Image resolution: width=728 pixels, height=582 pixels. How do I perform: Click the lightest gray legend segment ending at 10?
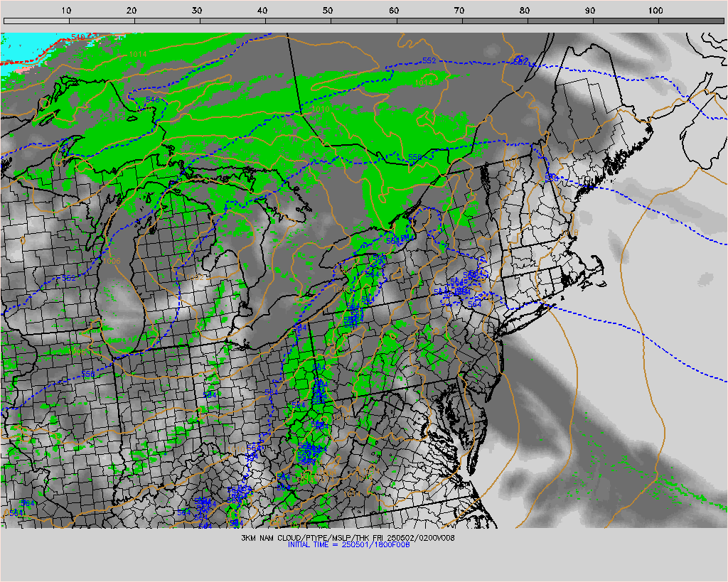click(36, 21)
